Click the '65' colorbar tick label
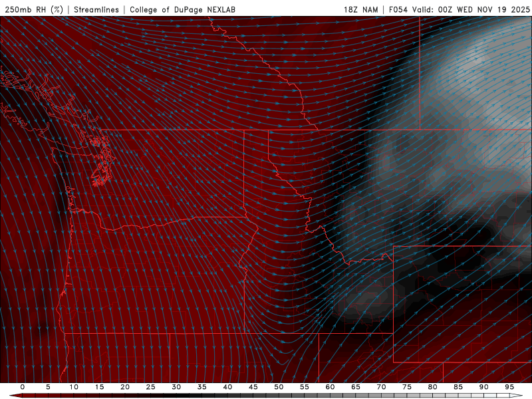 356,387
